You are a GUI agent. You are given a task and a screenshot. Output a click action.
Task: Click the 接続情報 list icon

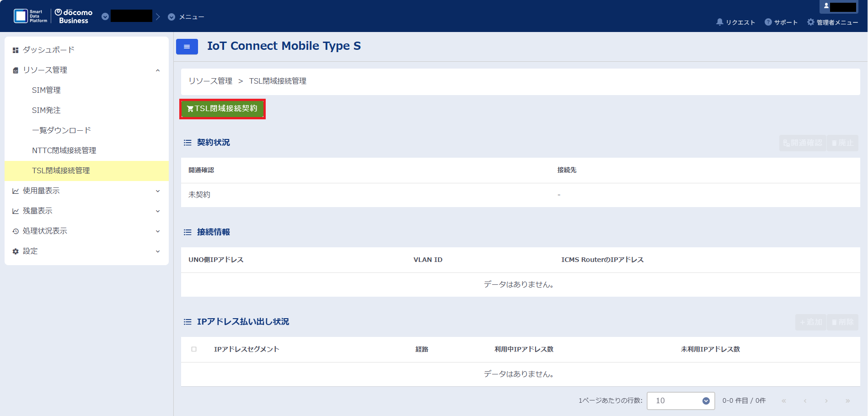(x=188, y=232)
